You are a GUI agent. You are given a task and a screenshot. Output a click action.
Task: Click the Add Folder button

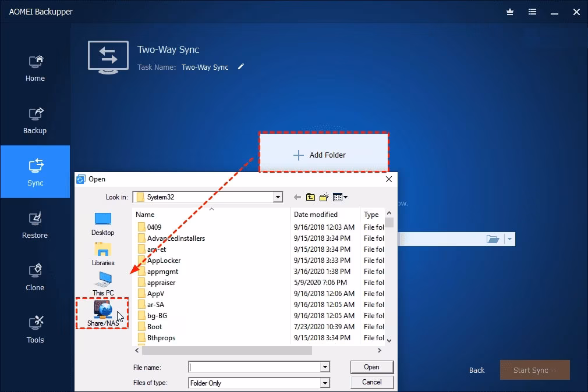pyautogui.click(x=324, y=152)
